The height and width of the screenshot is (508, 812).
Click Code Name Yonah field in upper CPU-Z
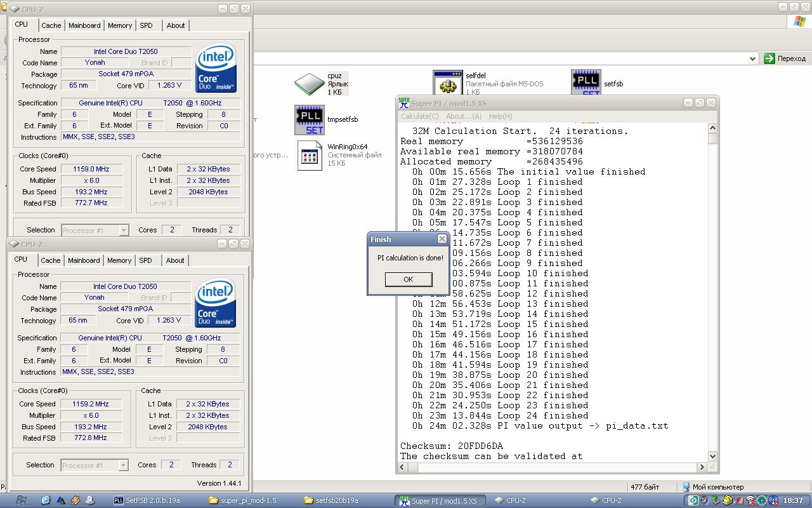tap(95, 62)
